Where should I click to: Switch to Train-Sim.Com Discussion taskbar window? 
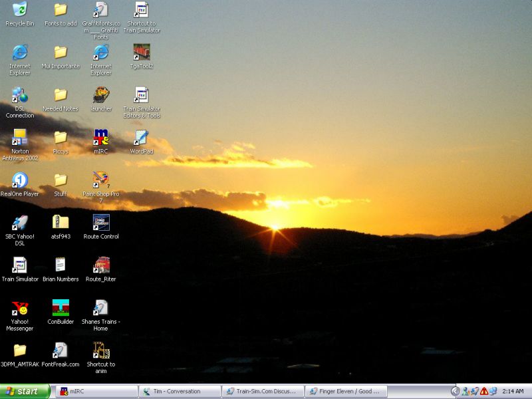click(263, 391)
